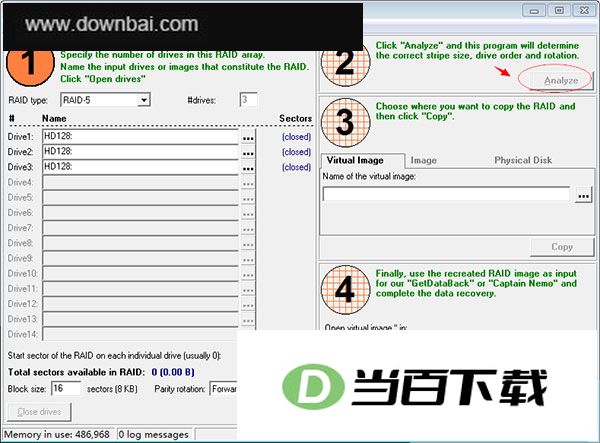Click the (closed) status for Drive1
Image resolution: width=600 pixels, height=443 pixels.
(x=296, y=137)
